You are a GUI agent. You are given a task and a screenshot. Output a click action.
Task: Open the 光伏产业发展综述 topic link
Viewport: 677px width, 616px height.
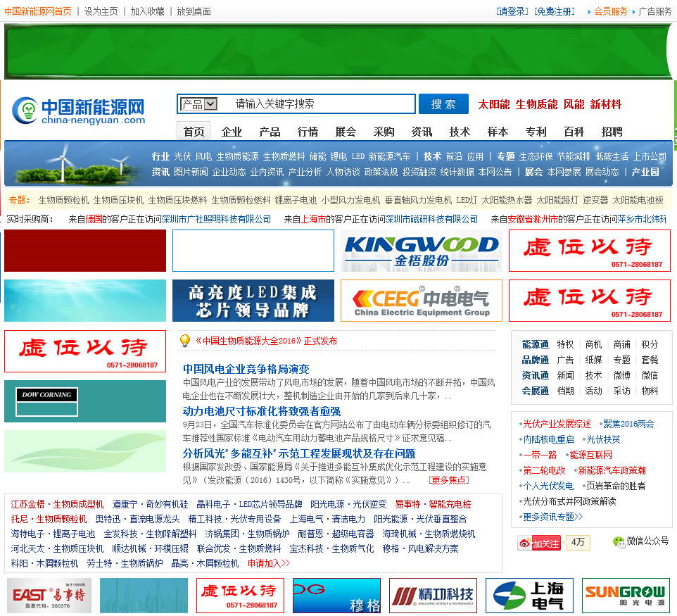click(557, 424)
